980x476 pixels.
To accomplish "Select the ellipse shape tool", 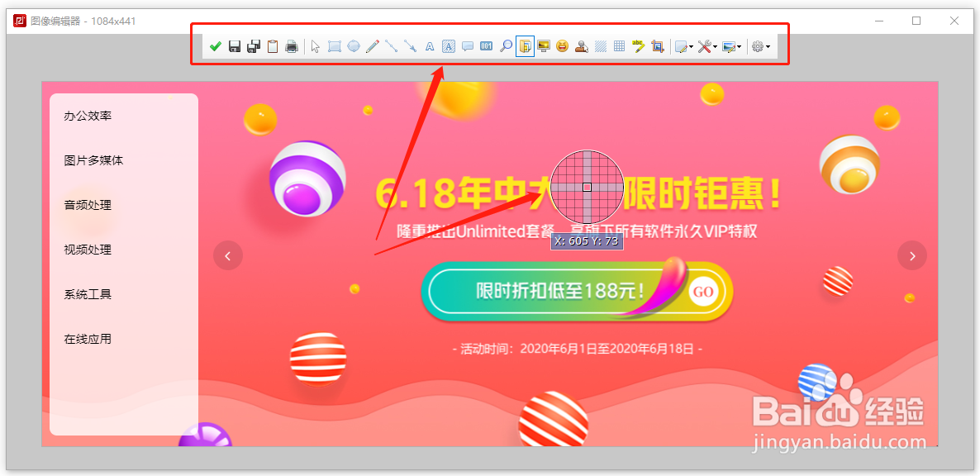I will click(x=354, y=46).
